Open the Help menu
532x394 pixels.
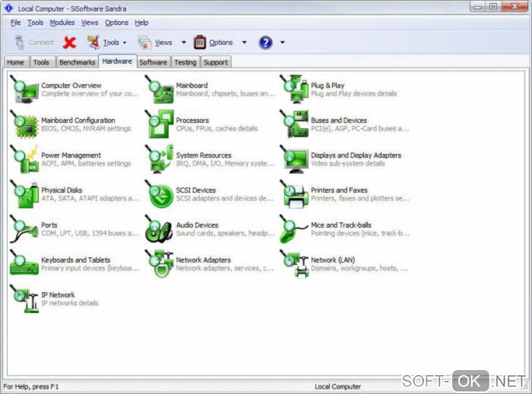tap(141, 23)
